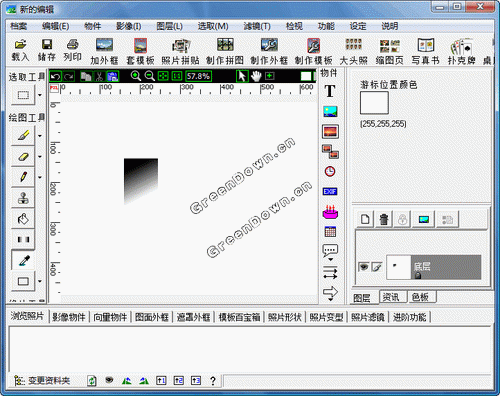500x396 pixels.
Task: Toggle the edit brush icon on 底层 layer
Action: point(377,267)
